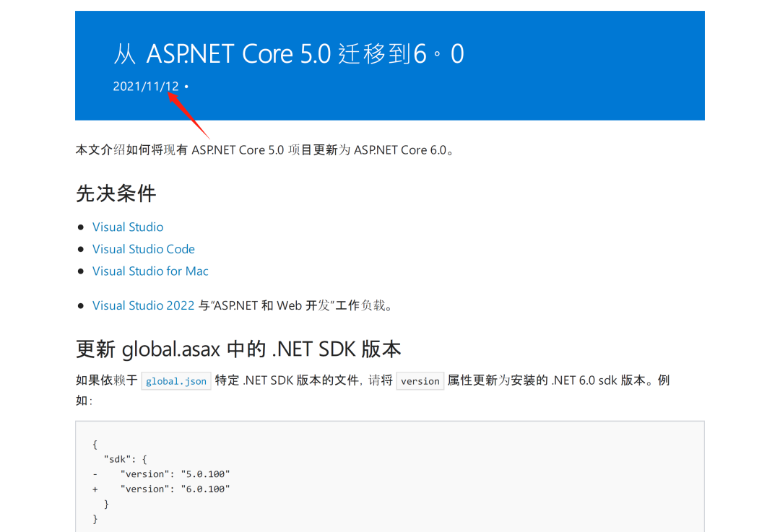Click code line "version": "6.0.100"
Image resolution: width=780 pixels, height=532 pixels.
(175, 489)
